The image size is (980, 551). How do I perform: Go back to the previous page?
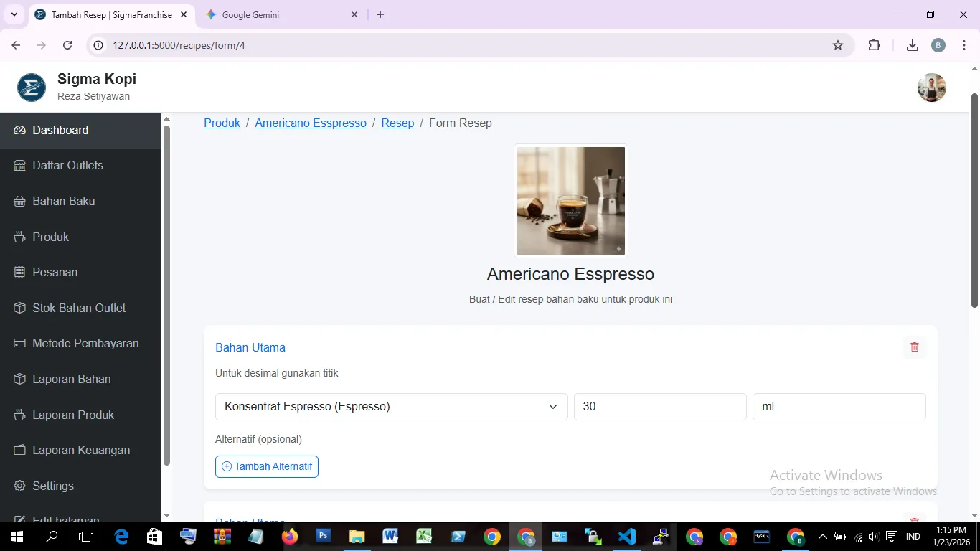(x=16, y=45)
